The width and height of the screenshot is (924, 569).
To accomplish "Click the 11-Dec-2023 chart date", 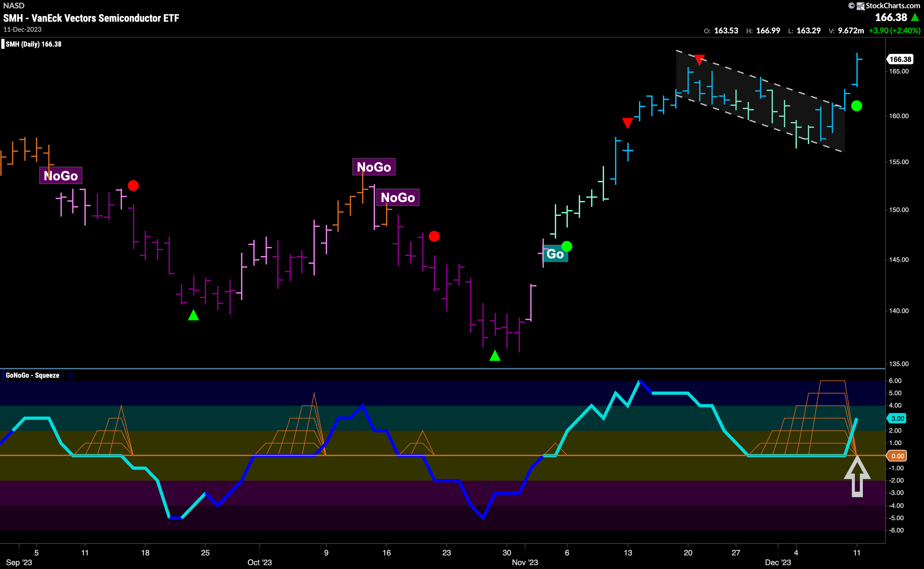I will click(x=22, y=29).
